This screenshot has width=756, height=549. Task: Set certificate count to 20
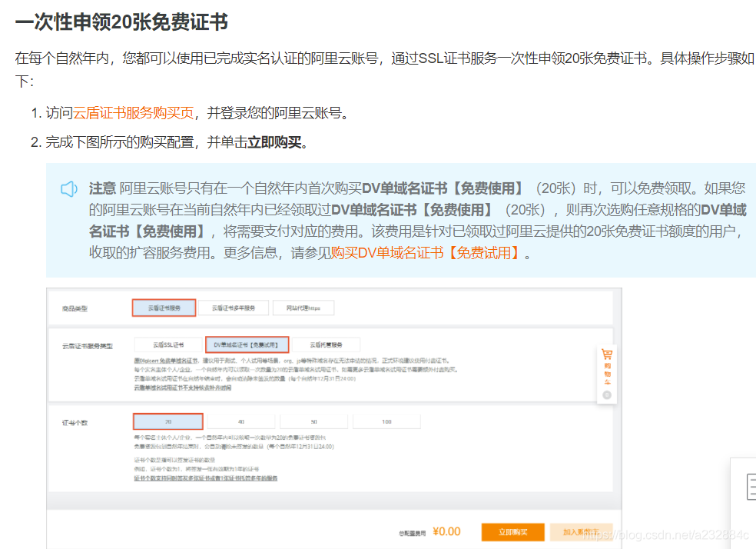167,421
